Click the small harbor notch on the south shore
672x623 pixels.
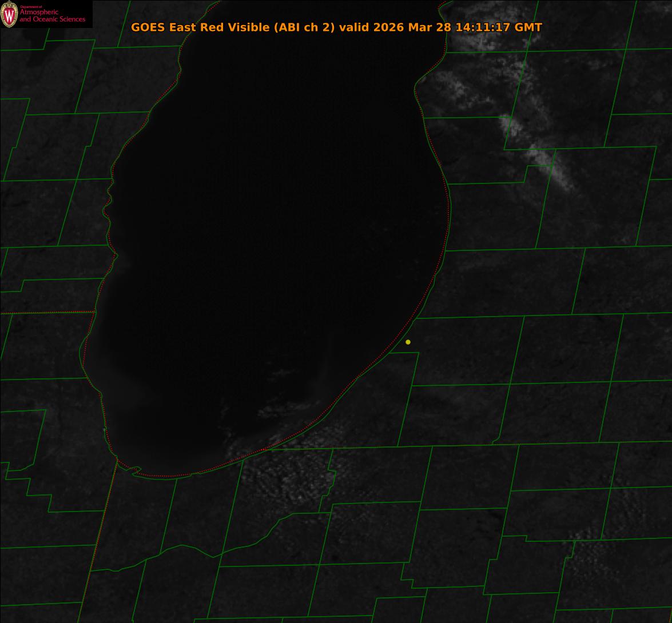click(x=136, y=470)
